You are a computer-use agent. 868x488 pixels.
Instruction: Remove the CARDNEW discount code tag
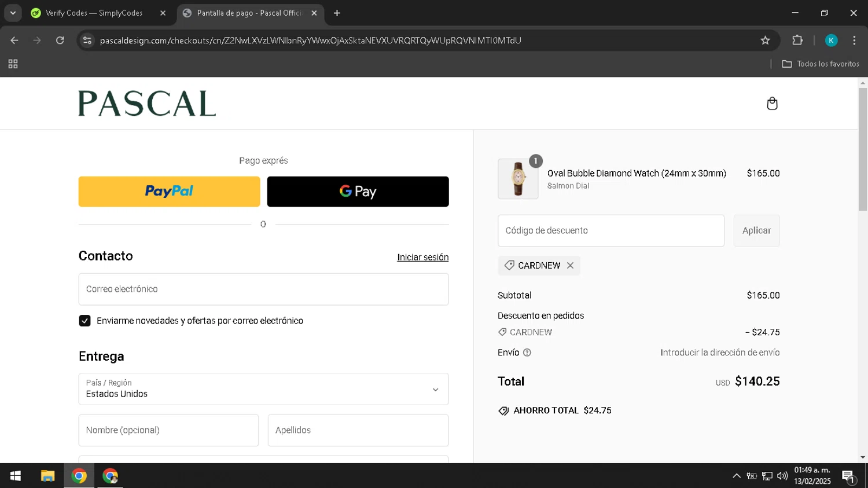[570, 265]
